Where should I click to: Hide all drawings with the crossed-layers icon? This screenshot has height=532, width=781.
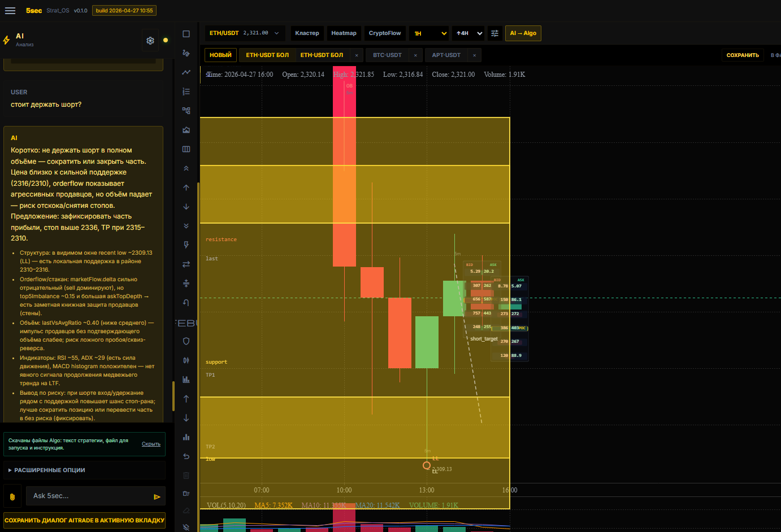coord(186,526)
